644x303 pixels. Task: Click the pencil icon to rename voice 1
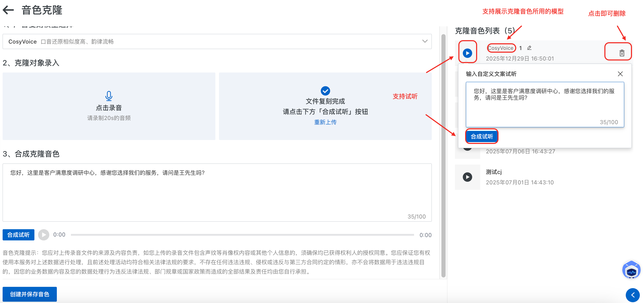[x=529, y=48]
